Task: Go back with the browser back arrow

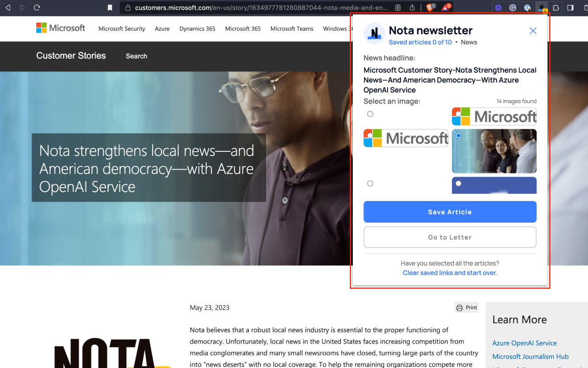Action: [8, 8]
